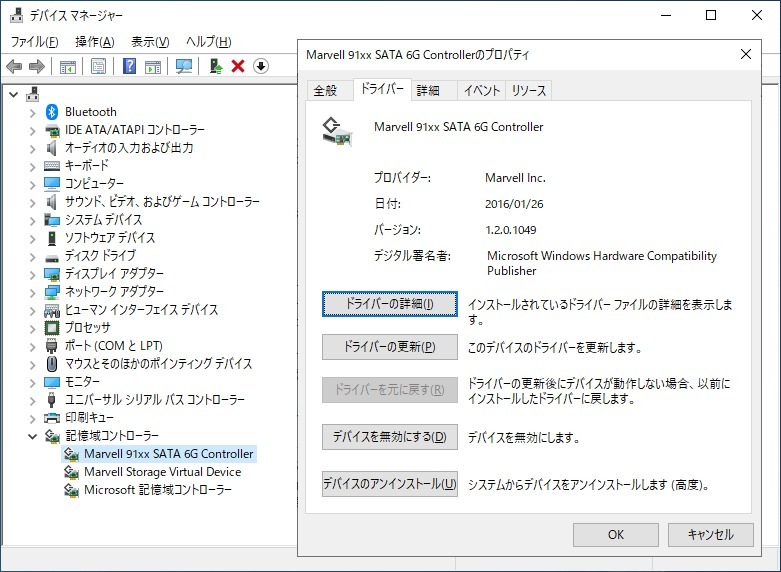Click the Device Manager title bar icon
Viewport: 781px width, 572px height.
(16, 15)
